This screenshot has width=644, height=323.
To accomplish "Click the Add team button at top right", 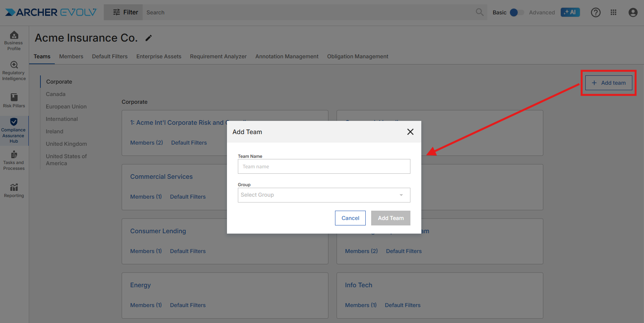I will (x=608, y=83).
